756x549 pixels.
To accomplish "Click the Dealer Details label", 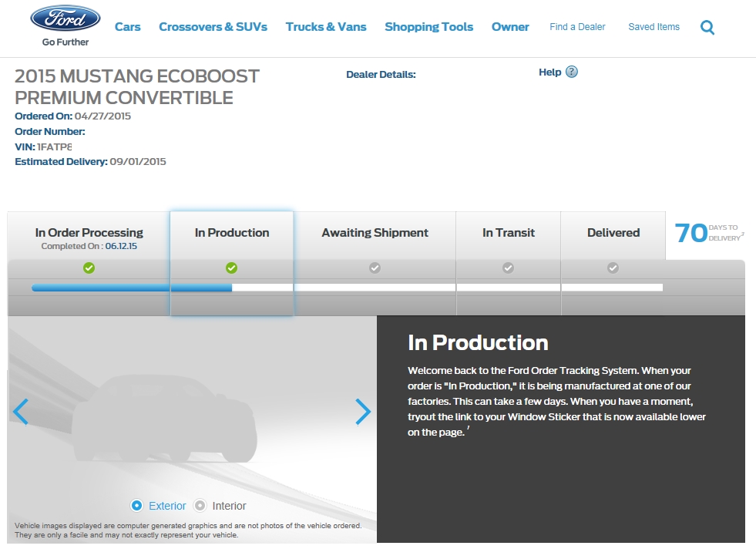I will point(381,75).
